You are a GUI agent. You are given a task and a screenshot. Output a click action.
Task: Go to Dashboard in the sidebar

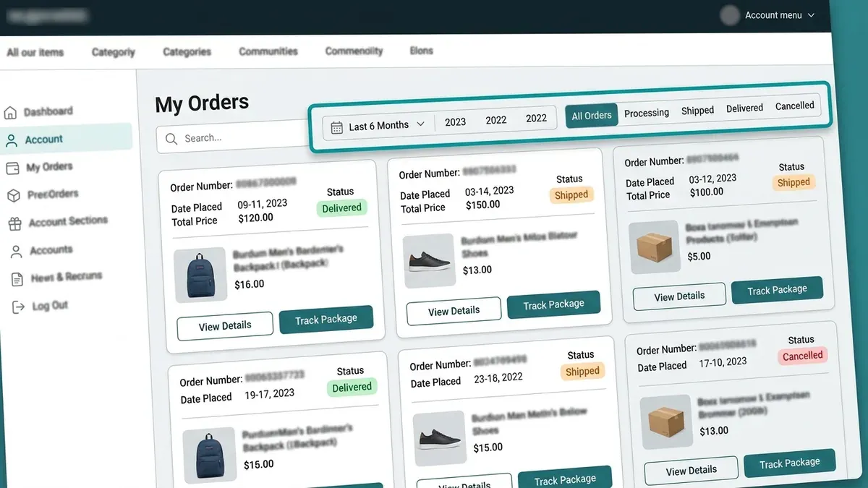(48, 111)
